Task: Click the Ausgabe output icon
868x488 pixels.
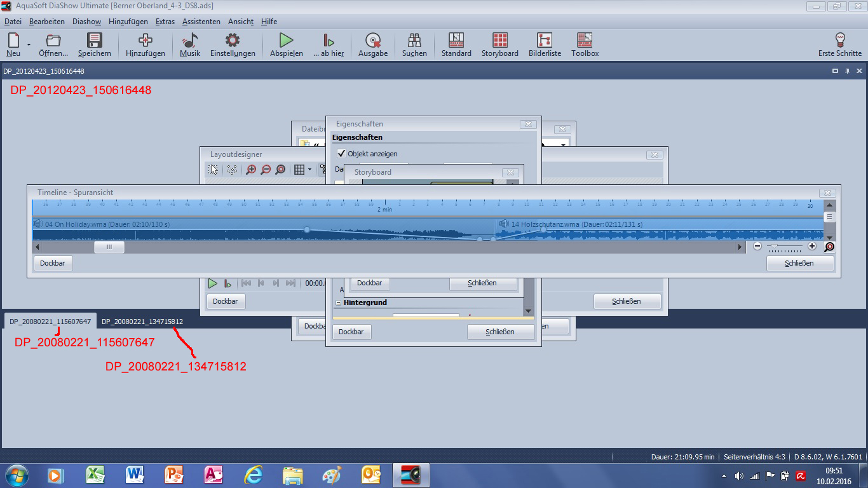Action: coord(373,41)
